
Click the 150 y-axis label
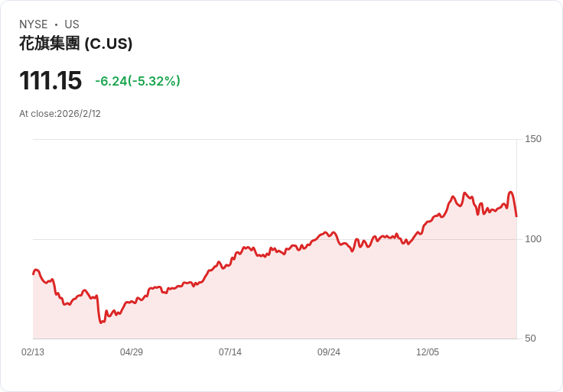533,139
